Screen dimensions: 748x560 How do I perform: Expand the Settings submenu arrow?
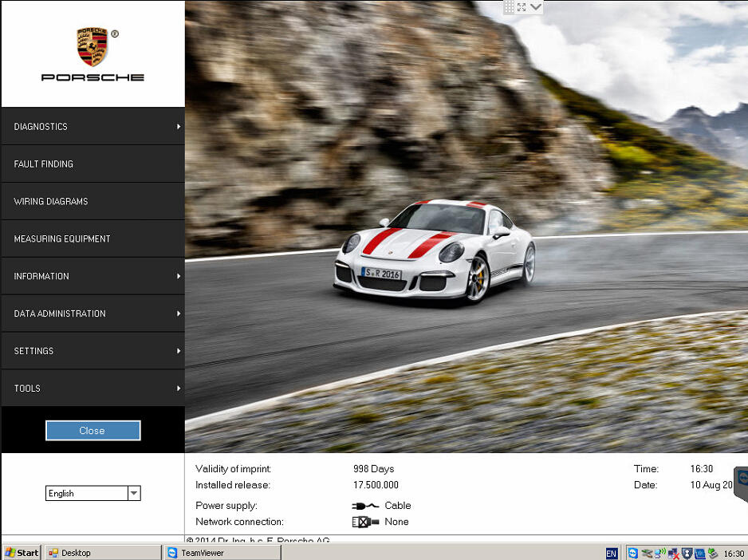179,351
